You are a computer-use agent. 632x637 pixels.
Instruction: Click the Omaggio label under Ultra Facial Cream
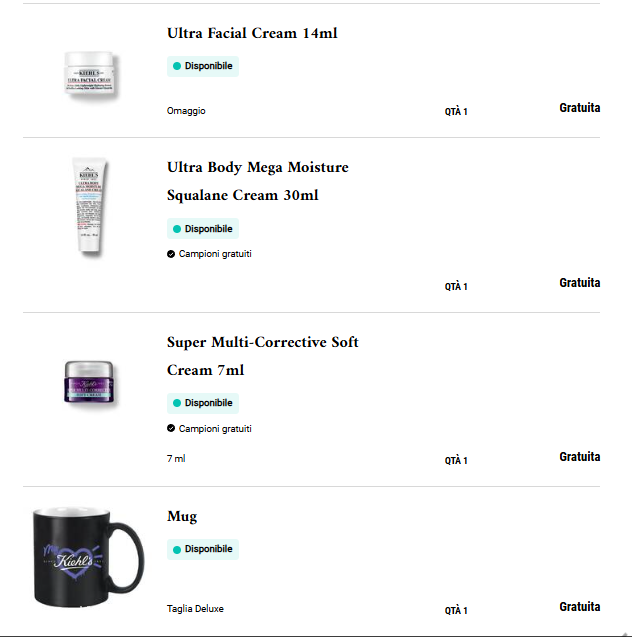(186, 111)
